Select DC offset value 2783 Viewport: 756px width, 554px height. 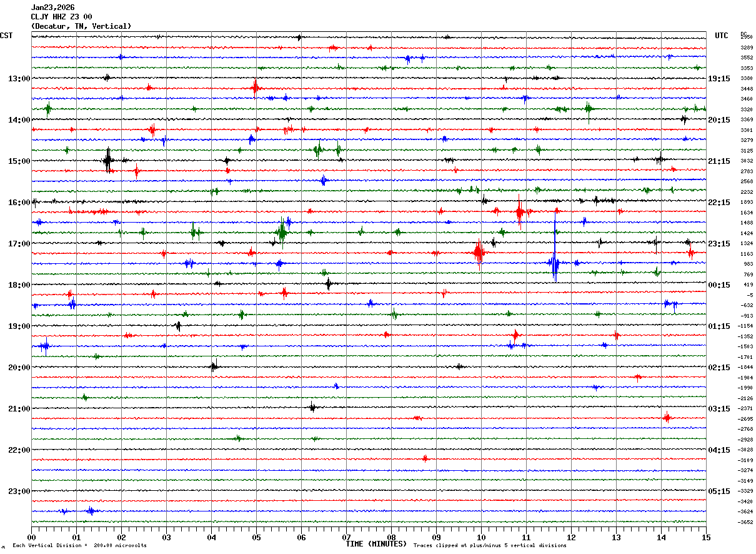point(747,171)
